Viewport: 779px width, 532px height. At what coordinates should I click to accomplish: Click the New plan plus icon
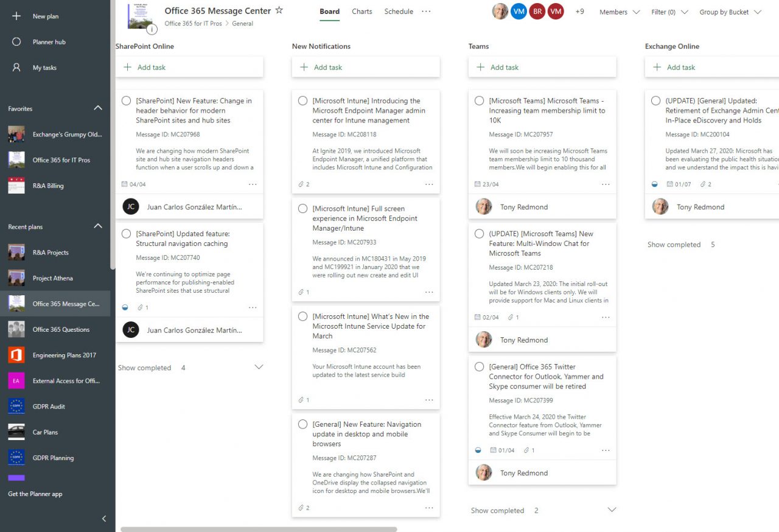pos(16,16)
